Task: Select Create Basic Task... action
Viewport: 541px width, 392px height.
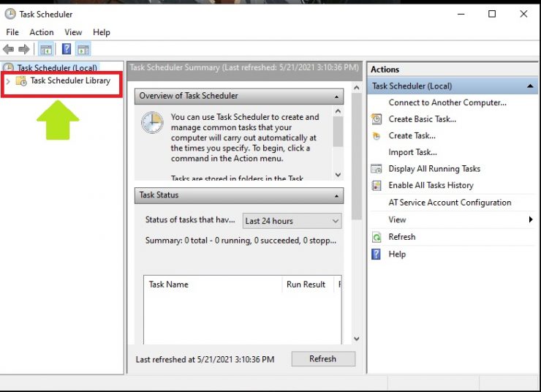Action: pos(423,119)
